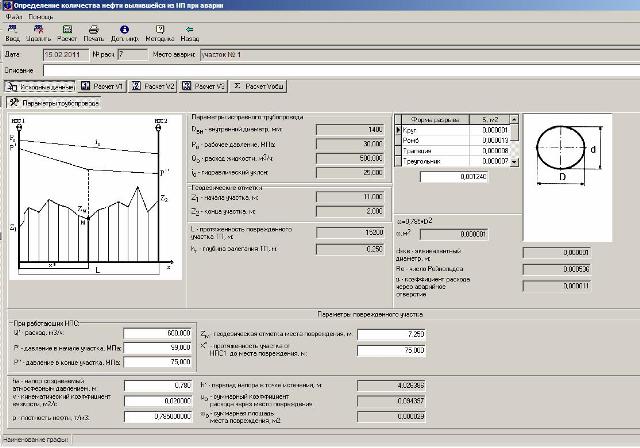Open the Методика toolbar icon
Image resolution: width=640 pixels, height=448 pixels.
[159, 31]
